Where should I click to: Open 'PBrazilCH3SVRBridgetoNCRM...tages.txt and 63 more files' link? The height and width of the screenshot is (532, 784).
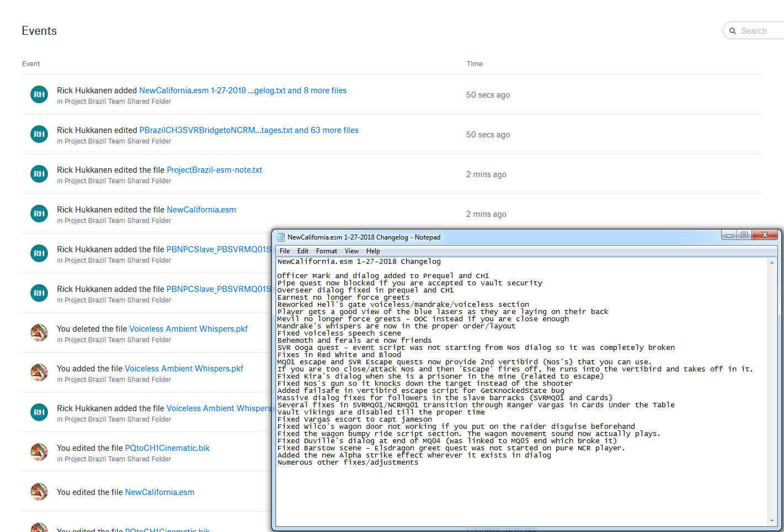pyautogui.click(x=249, y=130)
